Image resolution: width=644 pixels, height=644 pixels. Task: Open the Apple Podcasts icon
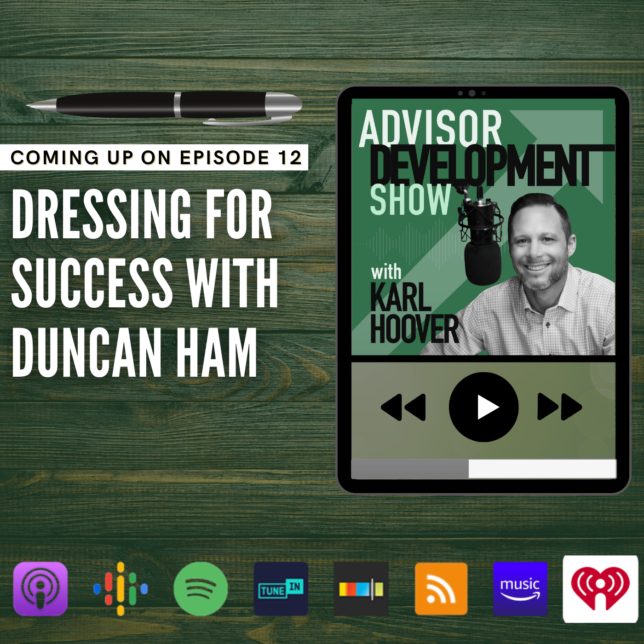click(40, 588)
